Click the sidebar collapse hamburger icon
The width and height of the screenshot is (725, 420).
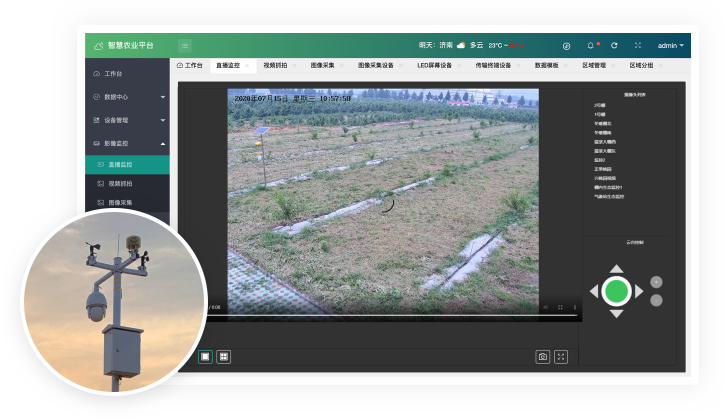pyautogui.click(x=185, y=45)
